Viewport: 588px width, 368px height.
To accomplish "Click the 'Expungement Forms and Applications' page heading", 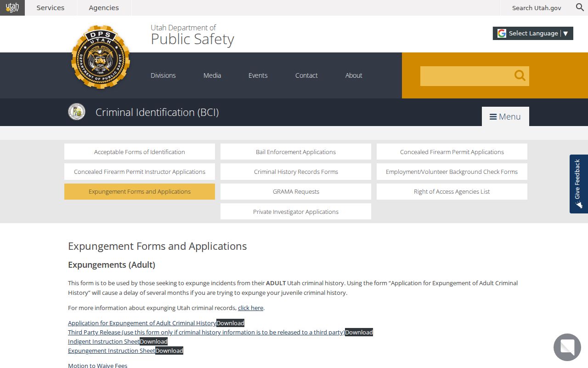I will pos(158,246).
